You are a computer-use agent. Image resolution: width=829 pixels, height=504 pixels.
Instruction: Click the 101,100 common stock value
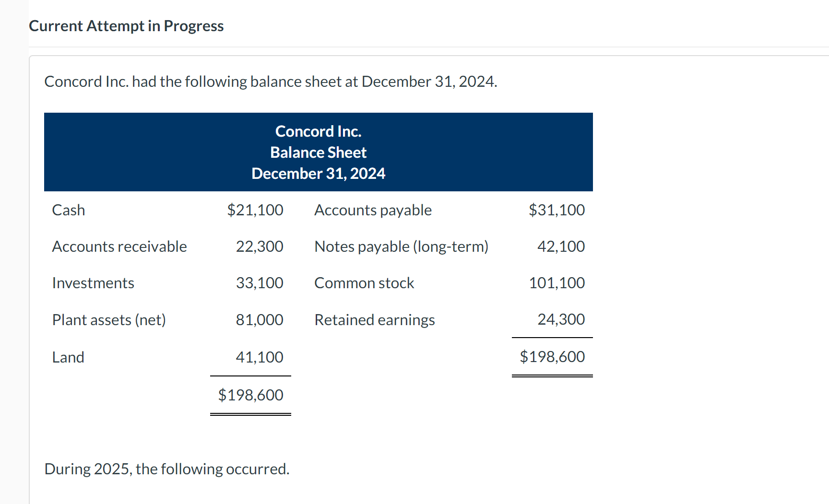(x=557, y=283)
